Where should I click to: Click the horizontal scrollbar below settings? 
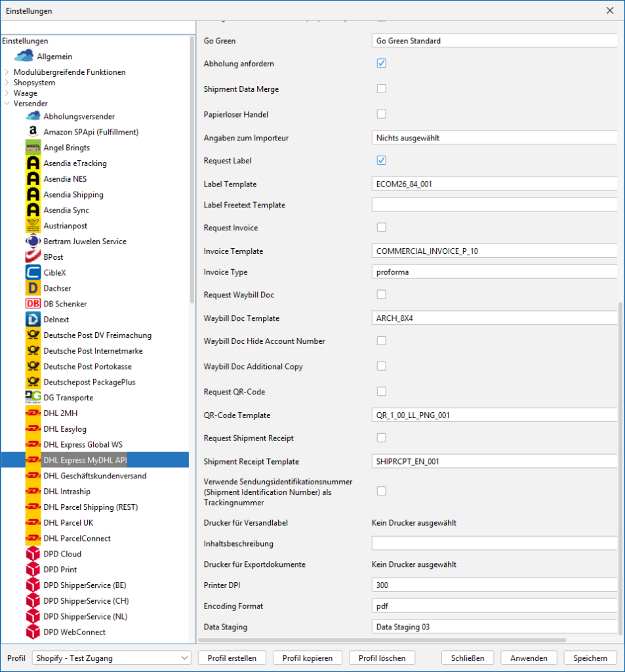[x=382, y=640]
